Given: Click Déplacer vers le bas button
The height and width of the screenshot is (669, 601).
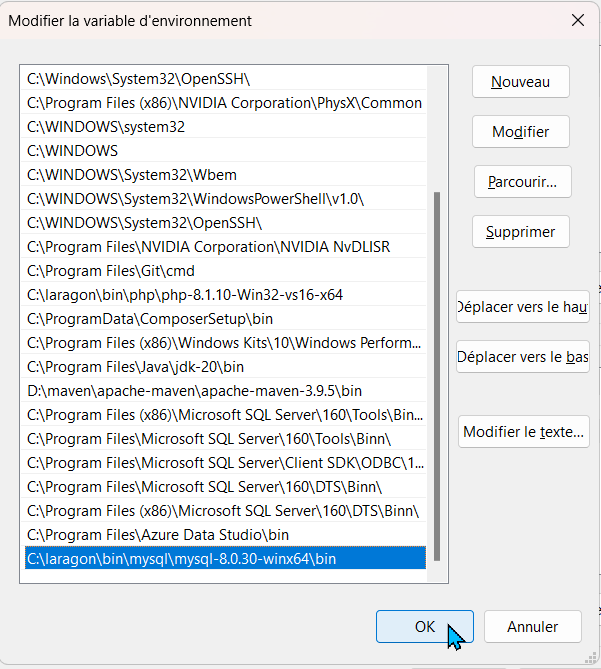Looking at the screenshot, I should (x=522, y=356).
